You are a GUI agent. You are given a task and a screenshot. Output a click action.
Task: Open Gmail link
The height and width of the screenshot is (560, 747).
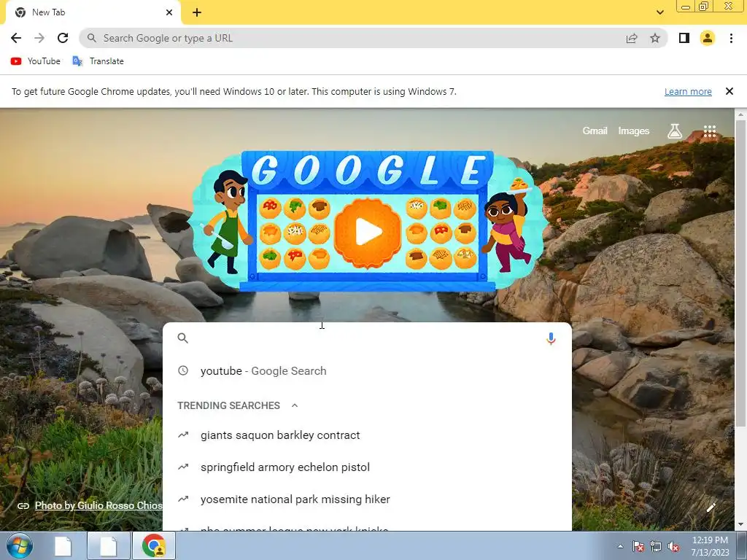(595, 131)
